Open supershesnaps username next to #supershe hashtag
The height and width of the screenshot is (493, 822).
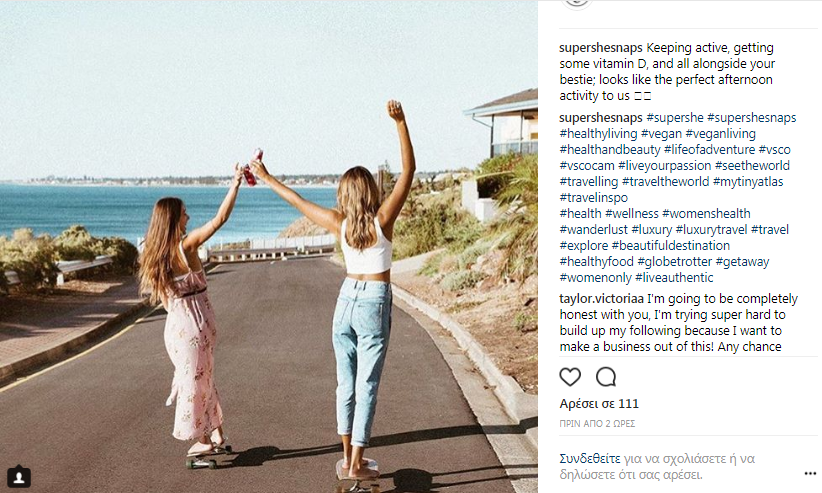[601, 118]
